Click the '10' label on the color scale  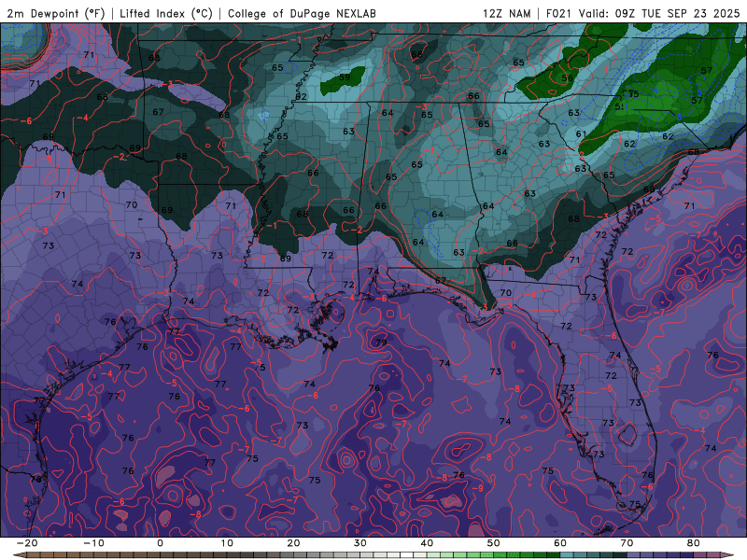227,543
